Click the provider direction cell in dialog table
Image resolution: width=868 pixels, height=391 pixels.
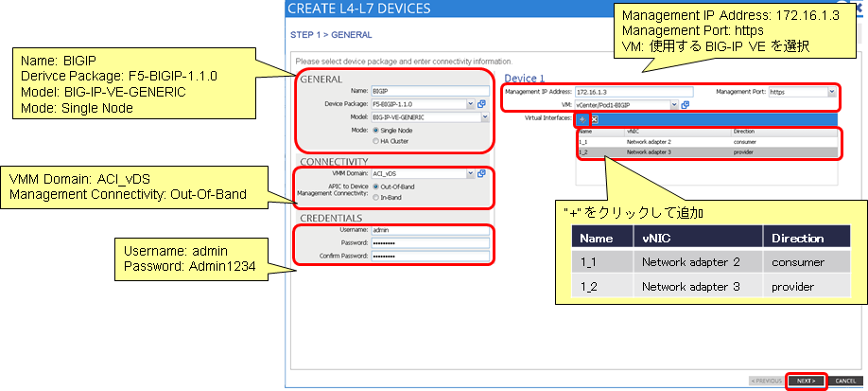(784, 151)
